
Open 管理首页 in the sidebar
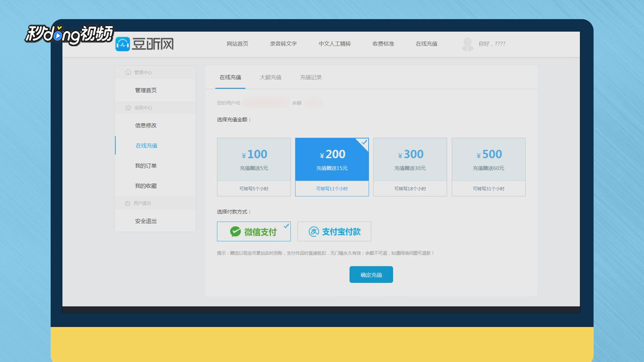coord(146,90)
